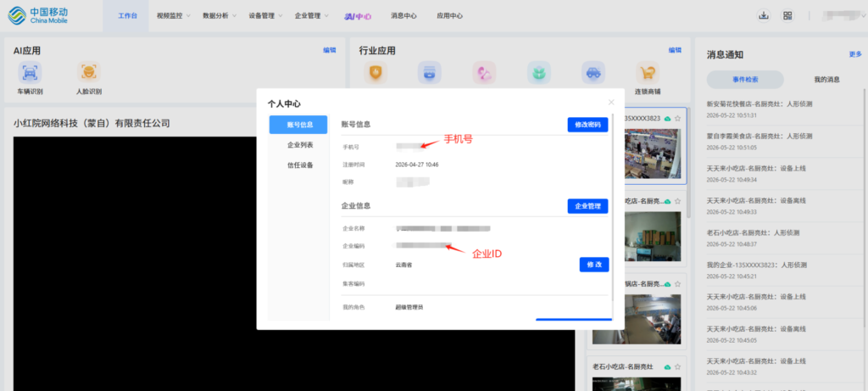
Task: Expand the 视频监控 menu
Action: point(173,16)
